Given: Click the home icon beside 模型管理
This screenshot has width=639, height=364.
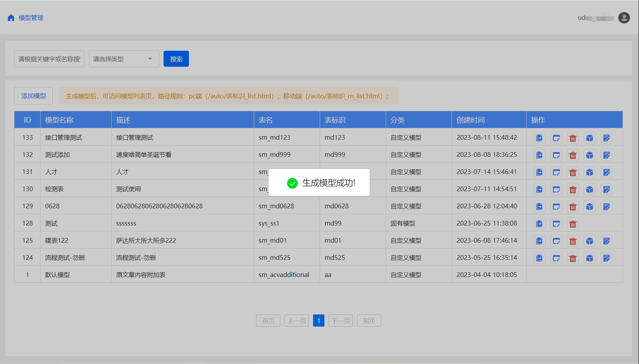Looking at the screenshot, I should [11, 18].
